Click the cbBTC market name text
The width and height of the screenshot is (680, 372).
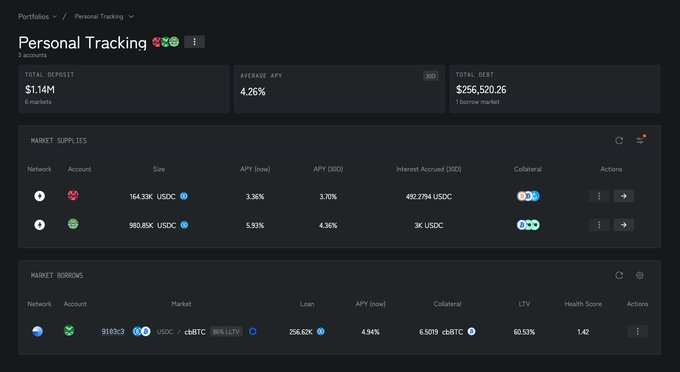195,332
